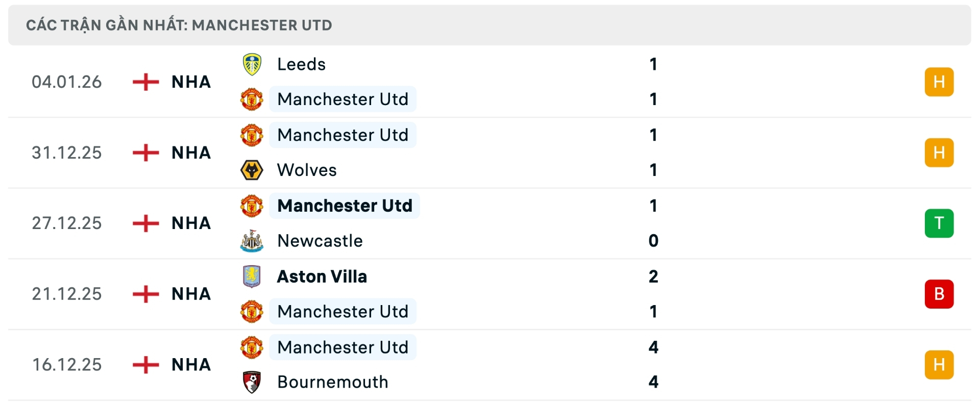Screen dimensions: 980x404
Task: Open the 'CÁC TRẬN GẦN NHẤT: MANCHESTER UTD' header
Action: tap(179, 24)
